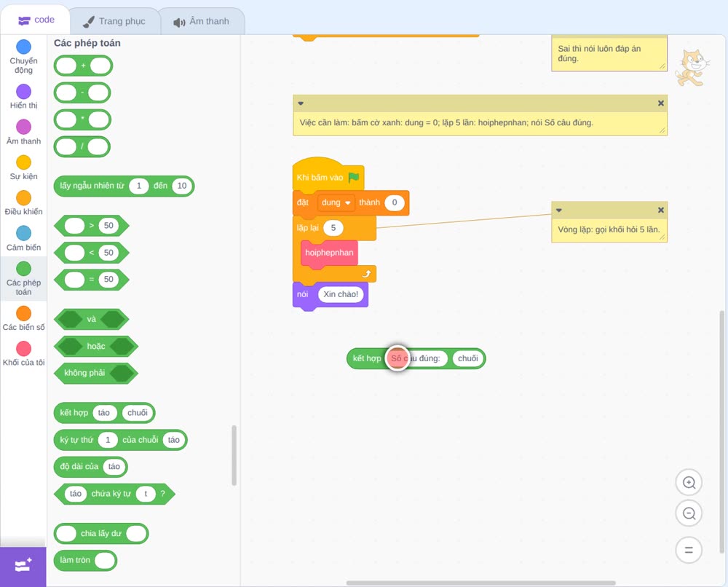Click the block palette vertical scrollbar
Screen dimensions: 728x587
coord(234,456)
